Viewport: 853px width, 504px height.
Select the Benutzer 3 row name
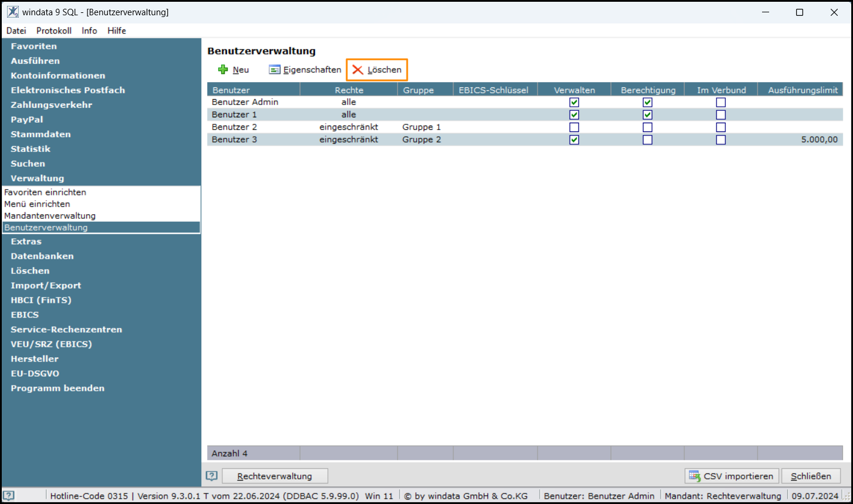pos(234,140)
